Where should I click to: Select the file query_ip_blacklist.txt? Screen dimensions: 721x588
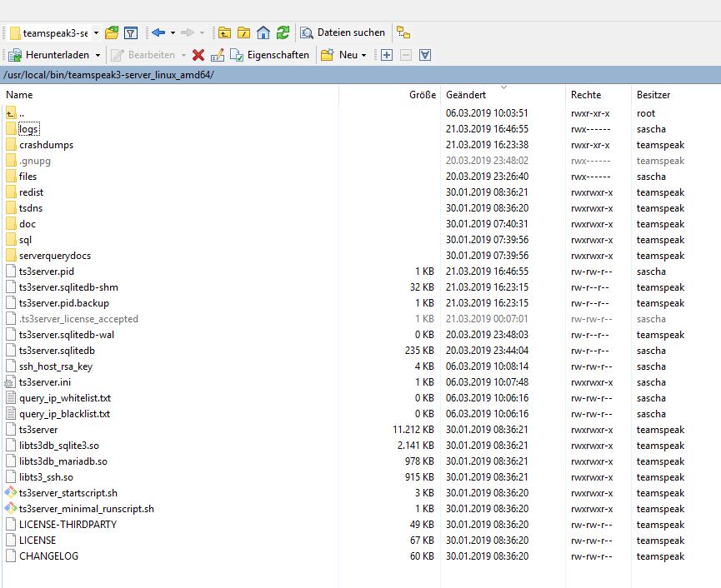64,414
